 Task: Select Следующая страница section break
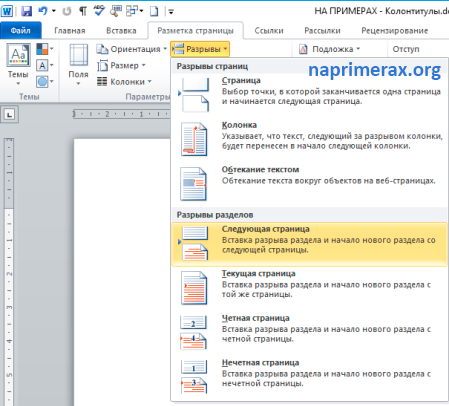309,244
